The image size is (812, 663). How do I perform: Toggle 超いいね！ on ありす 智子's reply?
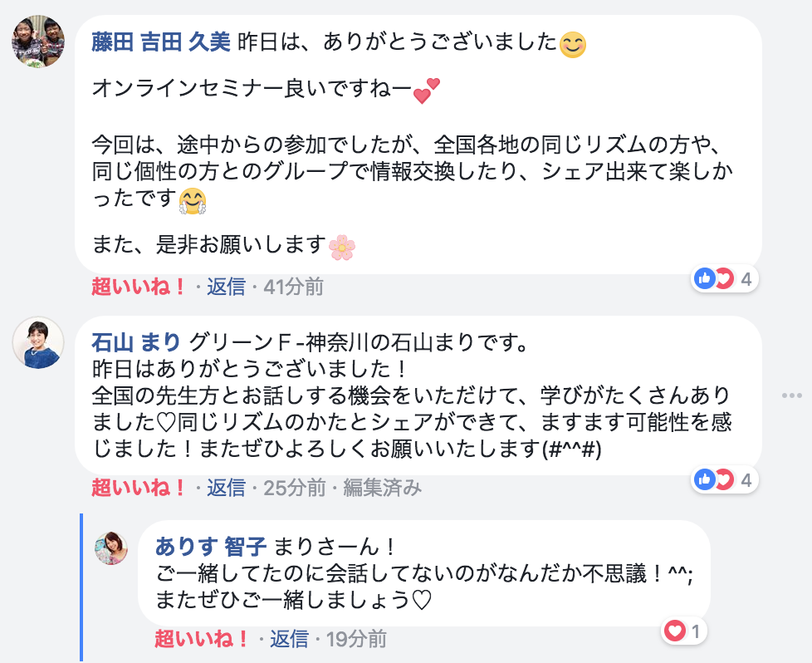coord(202,639)
